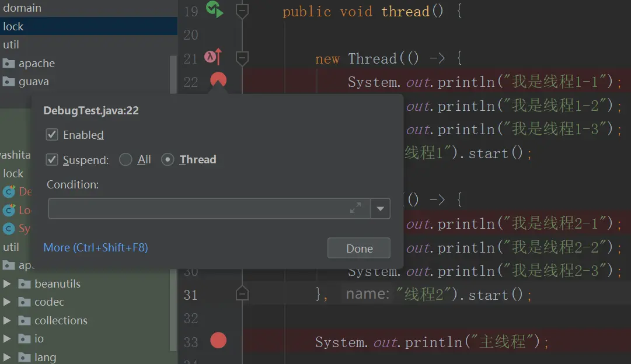Click the collections folder icon
Viewport: 631px width, 364px height.
[x=25, y=321]
